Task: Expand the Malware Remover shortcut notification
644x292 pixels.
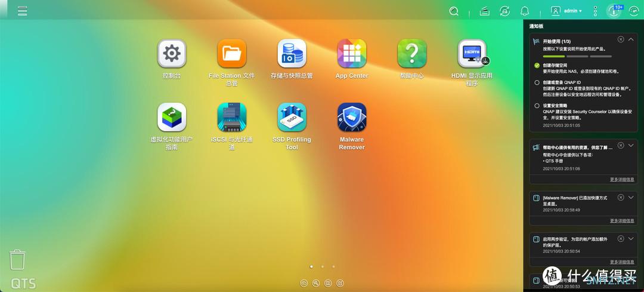Action: click(x=631, y=198)
